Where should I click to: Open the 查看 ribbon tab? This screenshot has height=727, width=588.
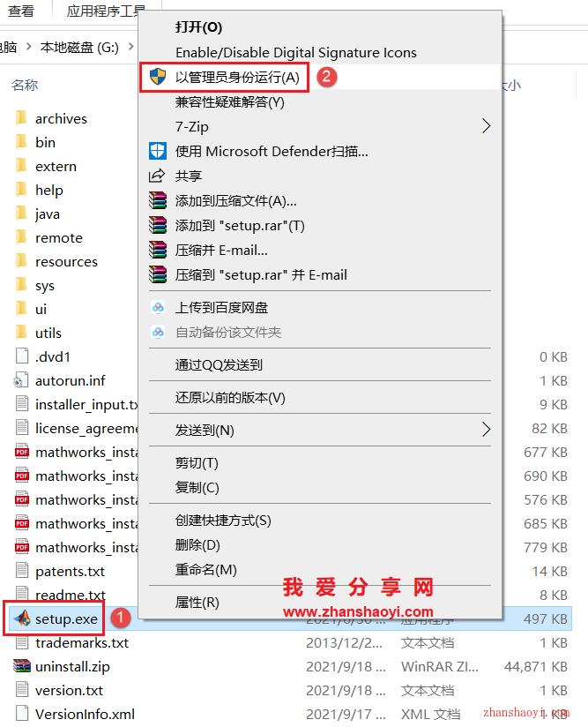[21, 11]
